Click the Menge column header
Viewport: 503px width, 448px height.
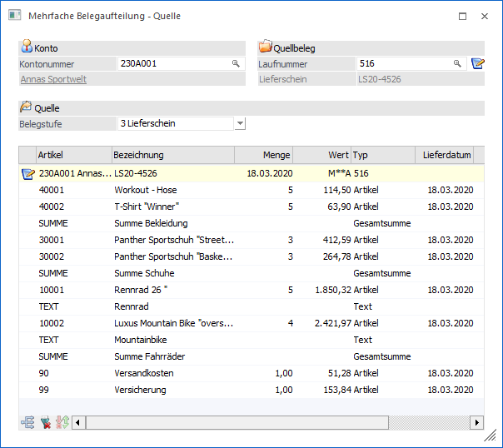tap(264, 155)
